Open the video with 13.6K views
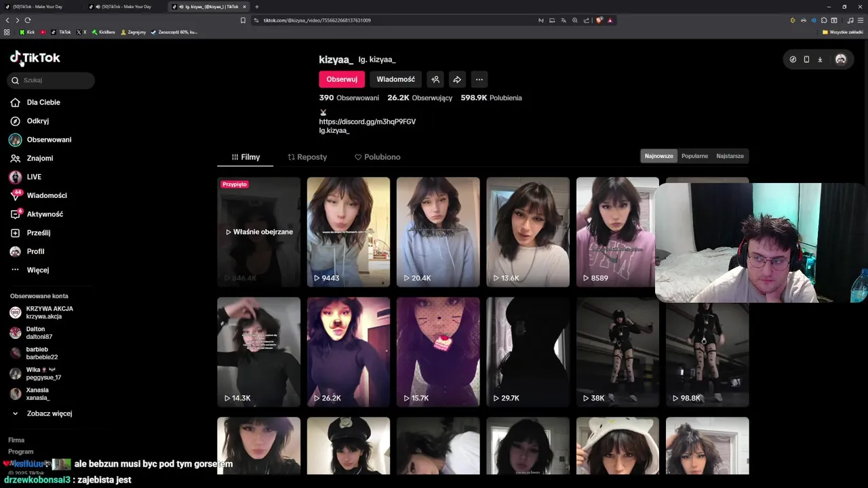 [528, 232]
